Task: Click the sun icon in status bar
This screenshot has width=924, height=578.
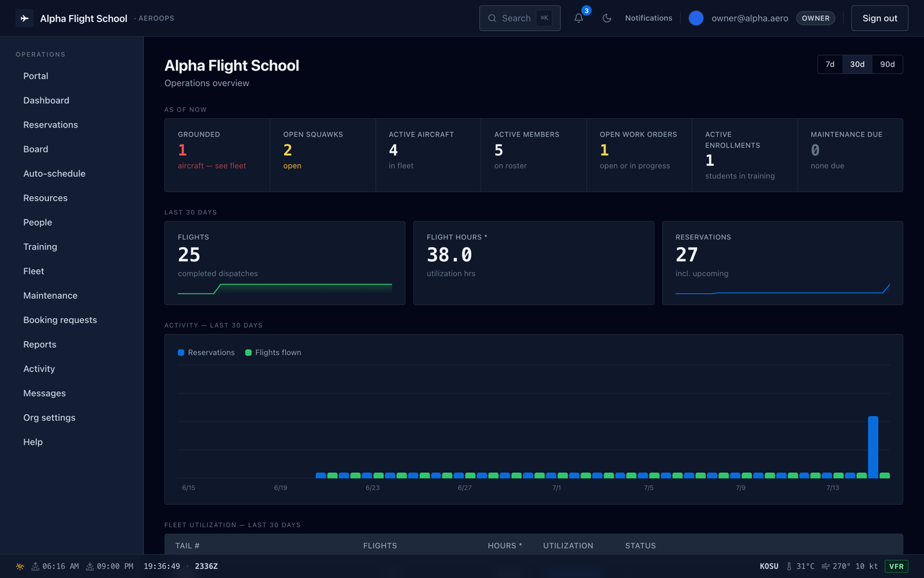Action: tap(20, 566)
